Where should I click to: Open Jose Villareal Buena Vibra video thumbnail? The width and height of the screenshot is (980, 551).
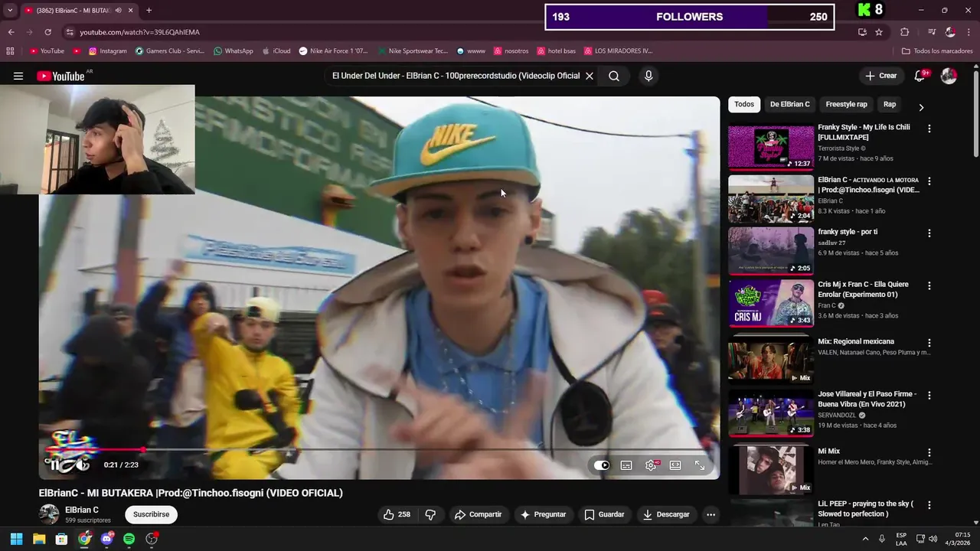tap(770, 413)
